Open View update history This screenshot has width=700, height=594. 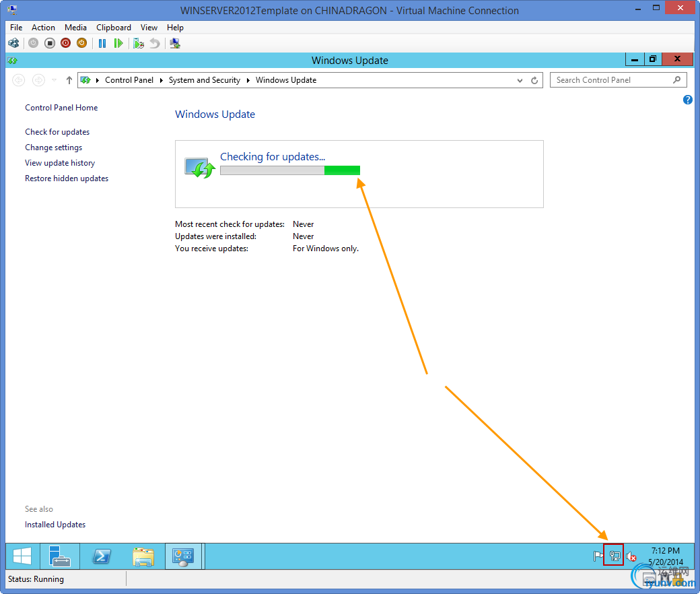tap(60, 163)
